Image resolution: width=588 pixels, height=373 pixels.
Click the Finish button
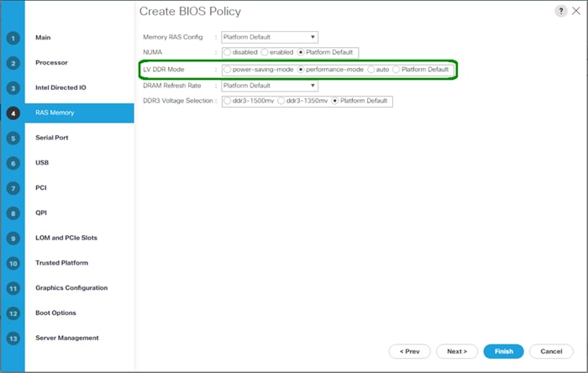pyautogui.click(x=504, y=351)
